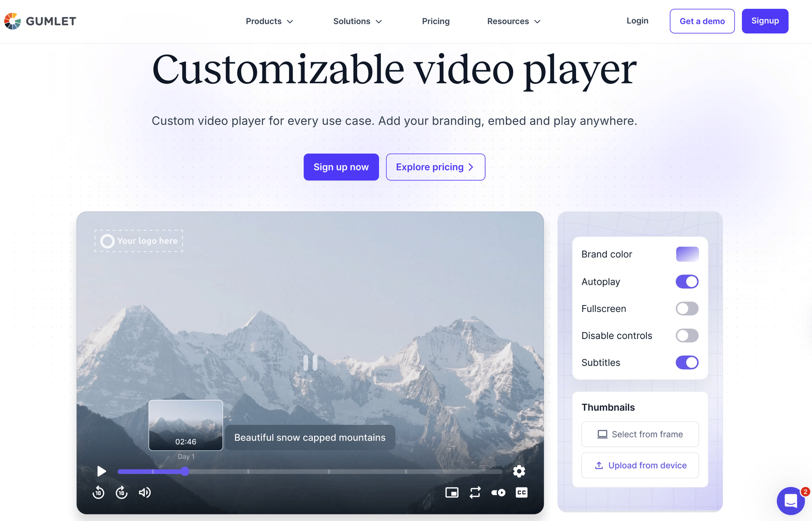Click the play icon in video player

(x=101, y=471)
